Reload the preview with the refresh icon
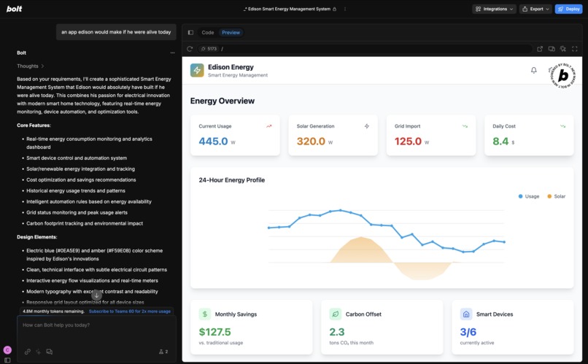Image resolution: width=588 pixels, height=364 pixels. 190,49
